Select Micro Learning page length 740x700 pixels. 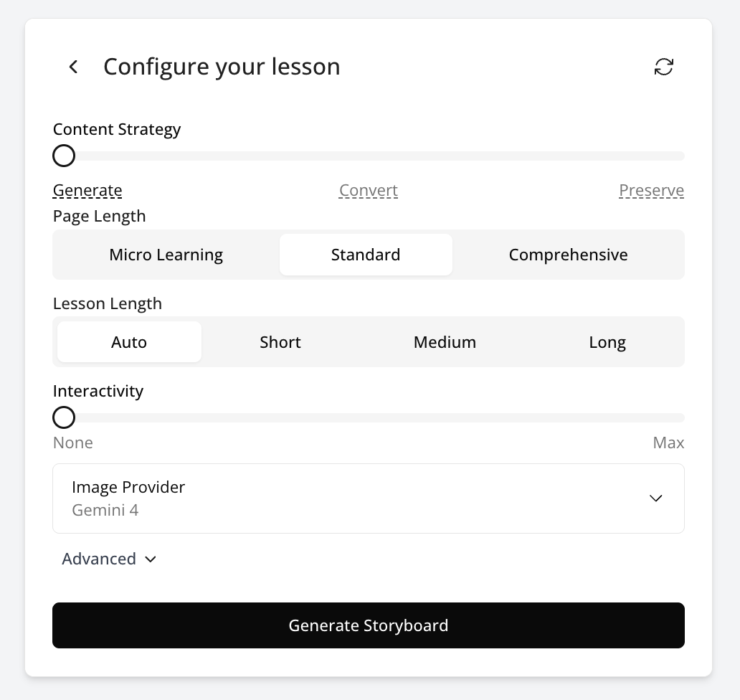tap(166, 255)
